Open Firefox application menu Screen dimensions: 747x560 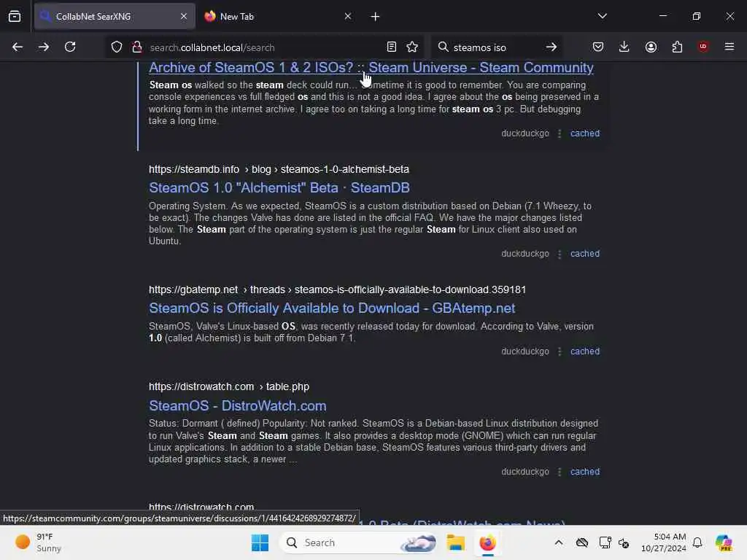tap(729, 47)
